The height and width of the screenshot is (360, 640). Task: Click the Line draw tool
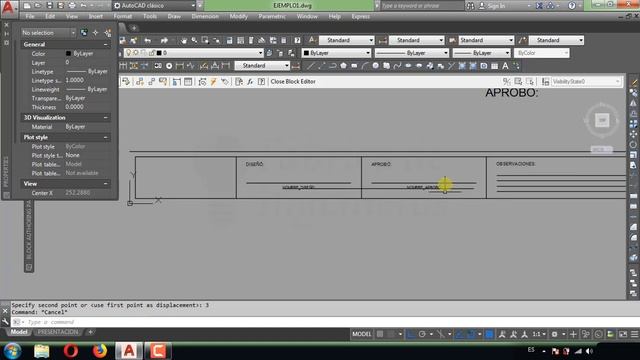click(x=311, y=66)
